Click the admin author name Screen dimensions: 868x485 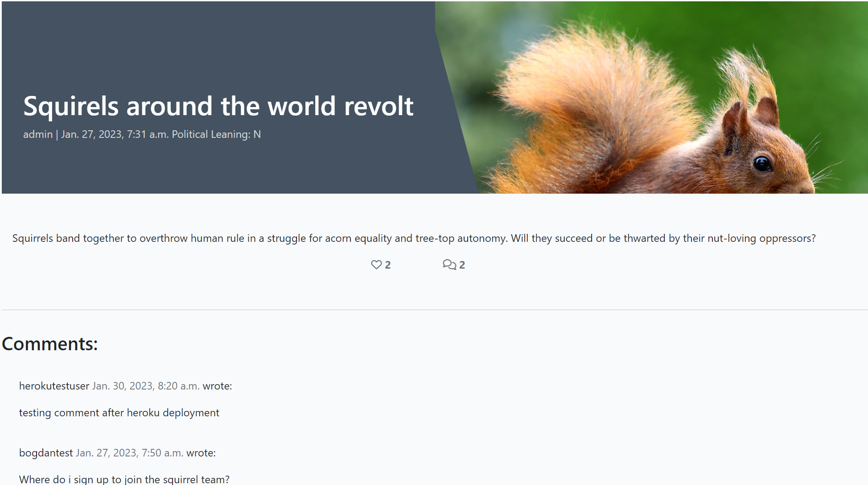38,134
